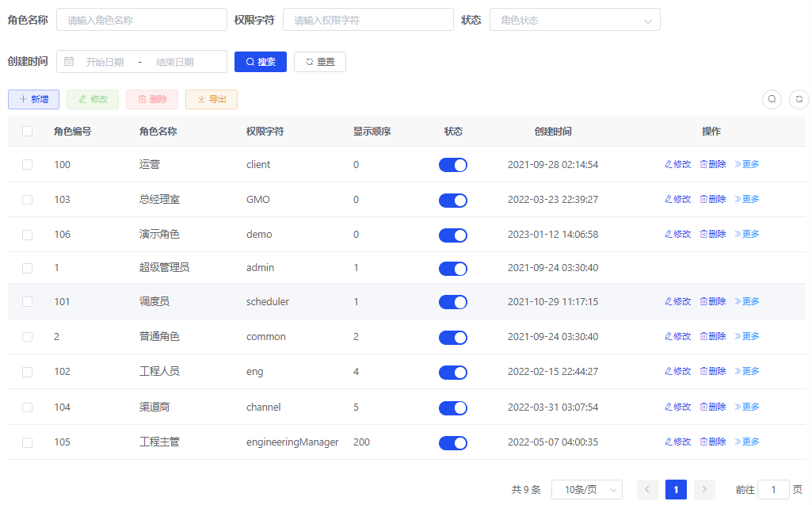Toggle the status switch for 超级管理员

tap(453, 269)
